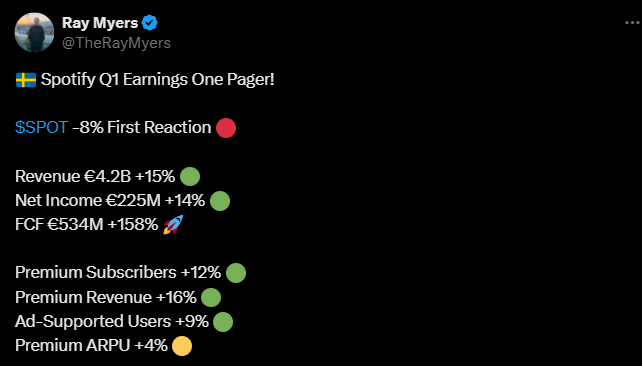Click the Swedish flag emoji
Screen dimensions: 642x366
(x=26, y=80)
